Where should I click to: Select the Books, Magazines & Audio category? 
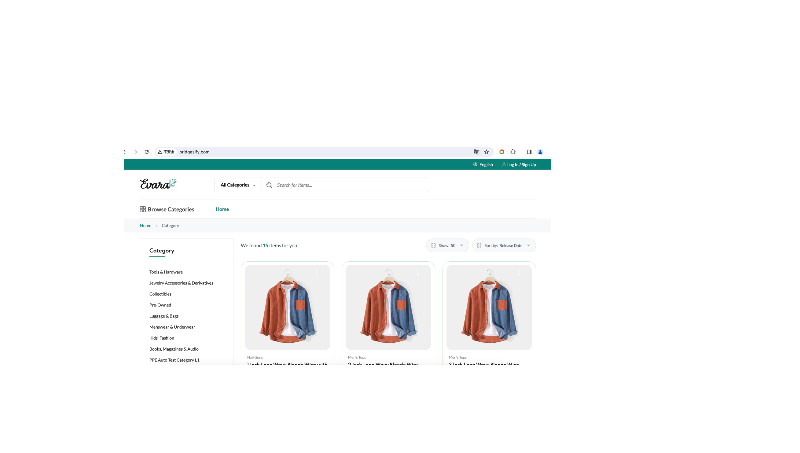tap(174, 349)
